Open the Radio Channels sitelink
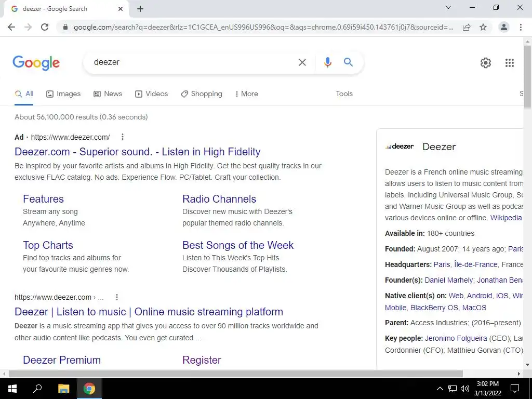 [219, 199]
